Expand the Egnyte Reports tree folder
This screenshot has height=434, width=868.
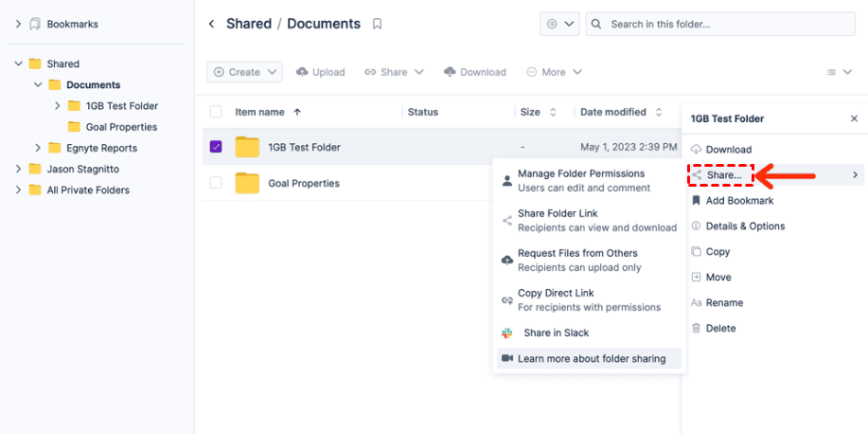tap(39, 148)
